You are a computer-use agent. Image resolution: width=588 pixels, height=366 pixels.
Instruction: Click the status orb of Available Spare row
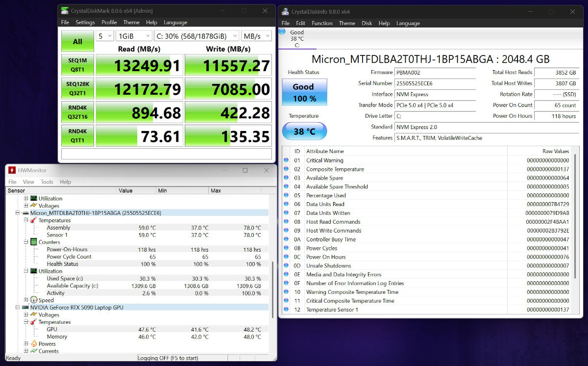pyautogui.click(x=286, y=178)
